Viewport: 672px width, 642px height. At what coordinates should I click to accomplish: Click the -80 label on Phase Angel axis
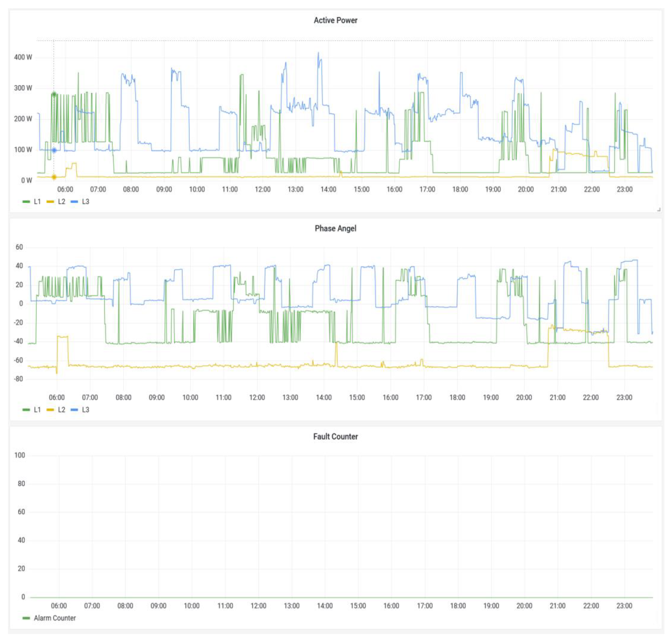(x=19, y=379)
